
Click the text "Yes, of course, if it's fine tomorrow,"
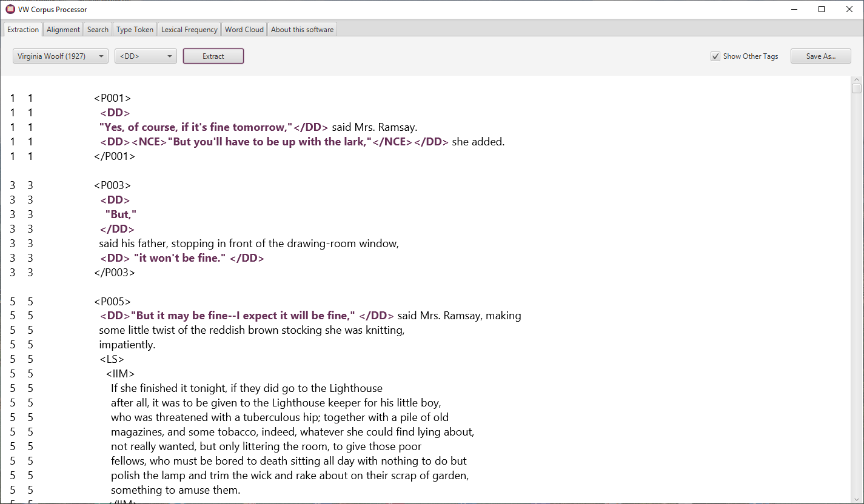[195, 127]
